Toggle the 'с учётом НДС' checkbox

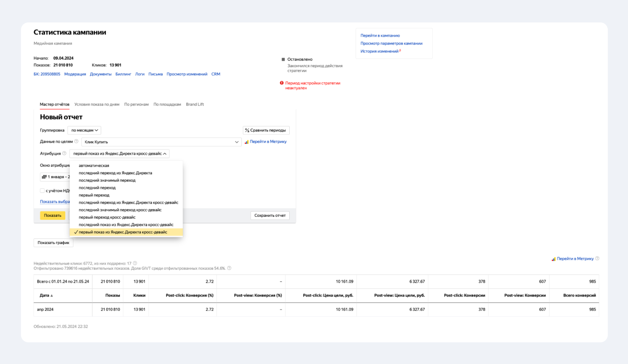[x=42, y=191]
